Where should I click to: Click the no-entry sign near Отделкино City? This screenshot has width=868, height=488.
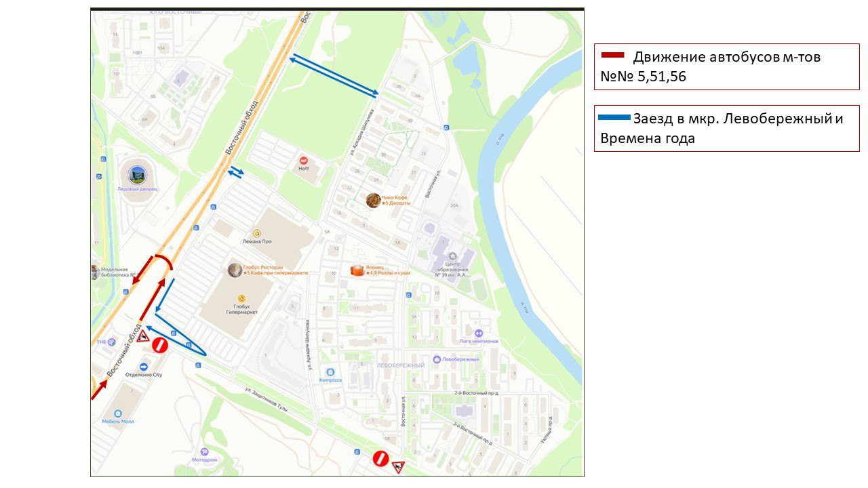coord(159,345)
